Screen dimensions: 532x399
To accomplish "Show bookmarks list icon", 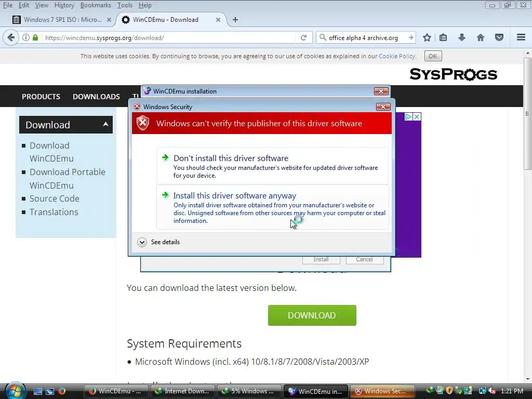I will 443,37.
